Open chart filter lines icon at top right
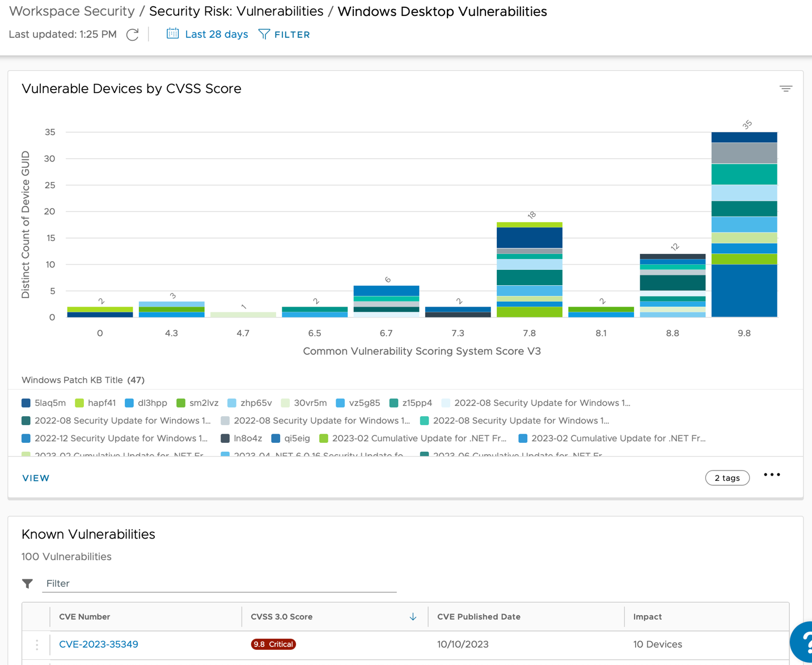Viewport: 812px width, 665px height. [x=785, y=89]
